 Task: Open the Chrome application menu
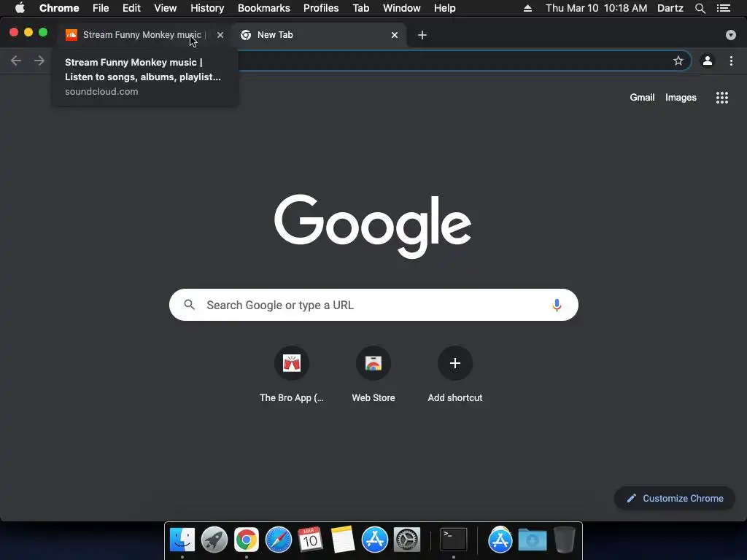[x=59, y=8]
